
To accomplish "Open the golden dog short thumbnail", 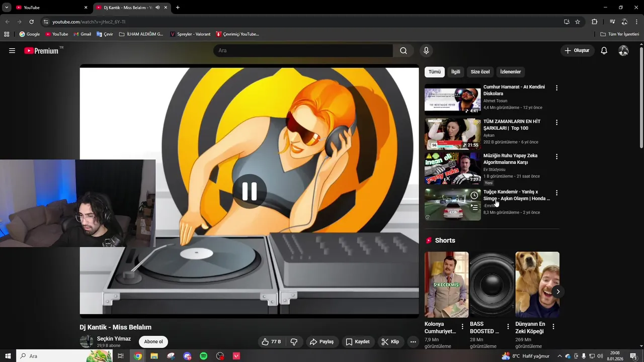I will click(x=537, y=285).
